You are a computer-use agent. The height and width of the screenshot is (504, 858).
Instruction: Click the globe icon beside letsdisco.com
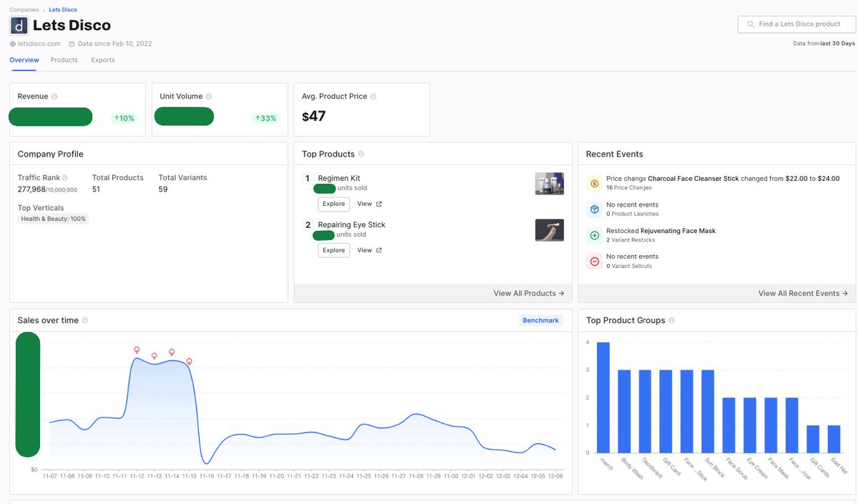13,44
